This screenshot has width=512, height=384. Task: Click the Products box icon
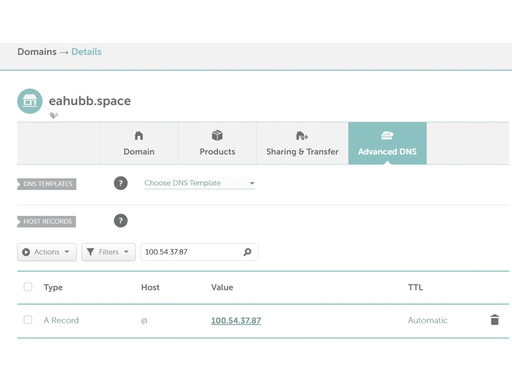217,136
